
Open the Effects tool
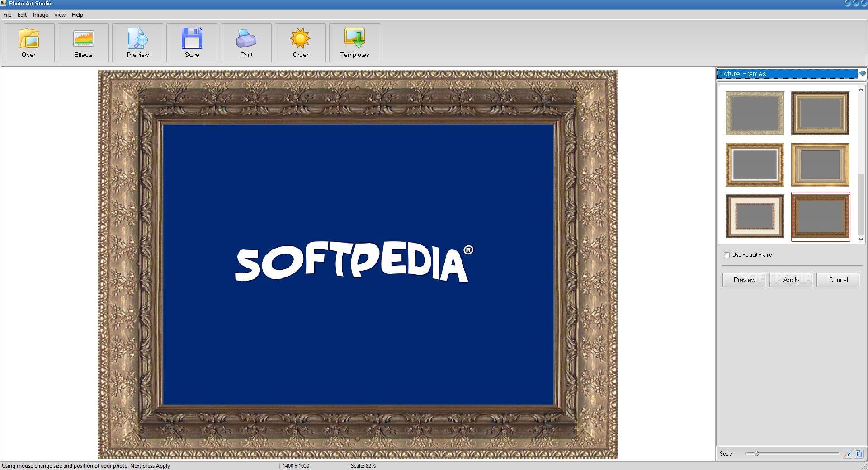(x=83, y=43)
